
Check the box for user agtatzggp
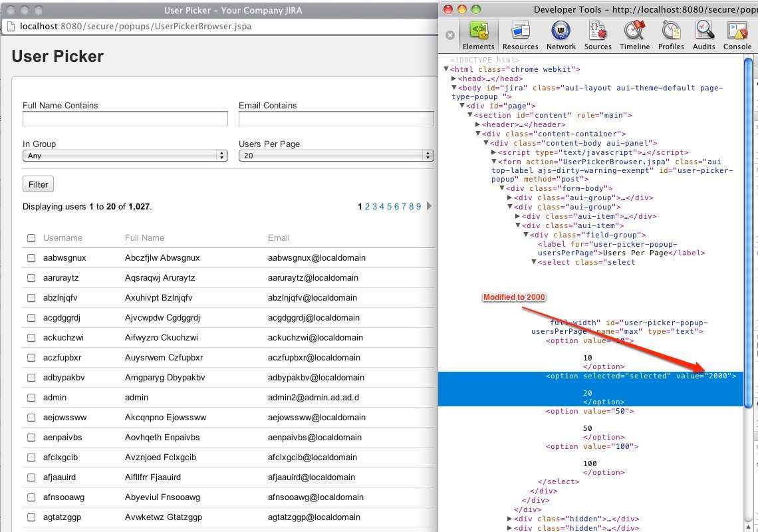[x=31, y=517]
